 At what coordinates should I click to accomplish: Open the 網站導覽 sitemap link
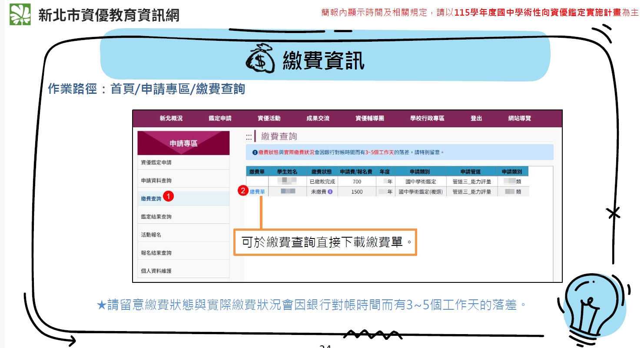[x=520, y=118]
